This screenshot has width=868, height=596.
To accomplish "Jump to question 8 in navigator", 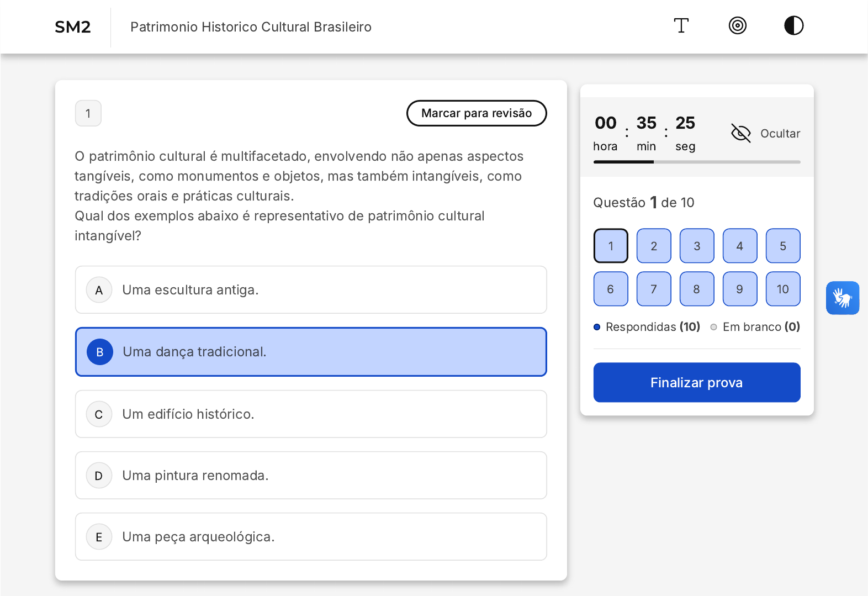I will pos(696,289).
